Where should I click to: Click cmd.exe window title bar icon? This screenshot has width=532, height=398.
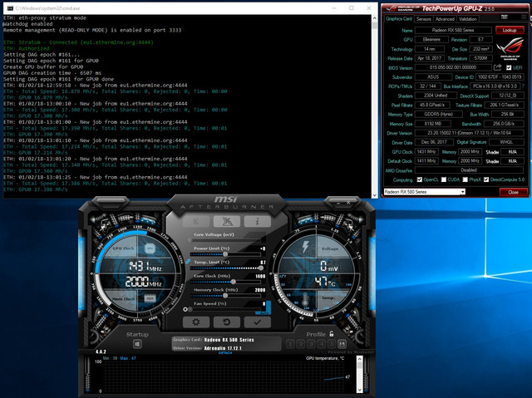click(10, 8)
